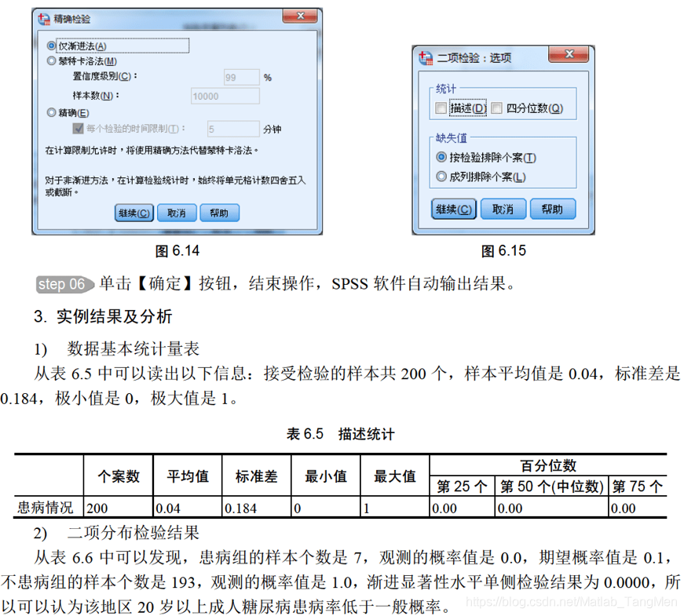Toggle 每个检验的时间限制(T) checkbox

point(78,128)
